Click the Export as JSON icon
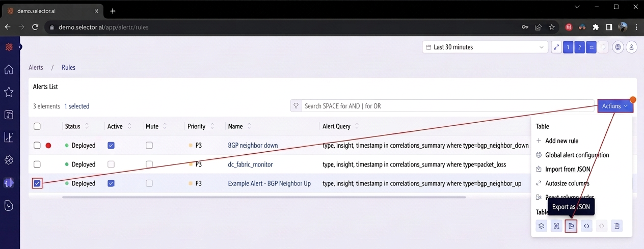This screenshot has width=644, height=249. (x=571, y=226)
